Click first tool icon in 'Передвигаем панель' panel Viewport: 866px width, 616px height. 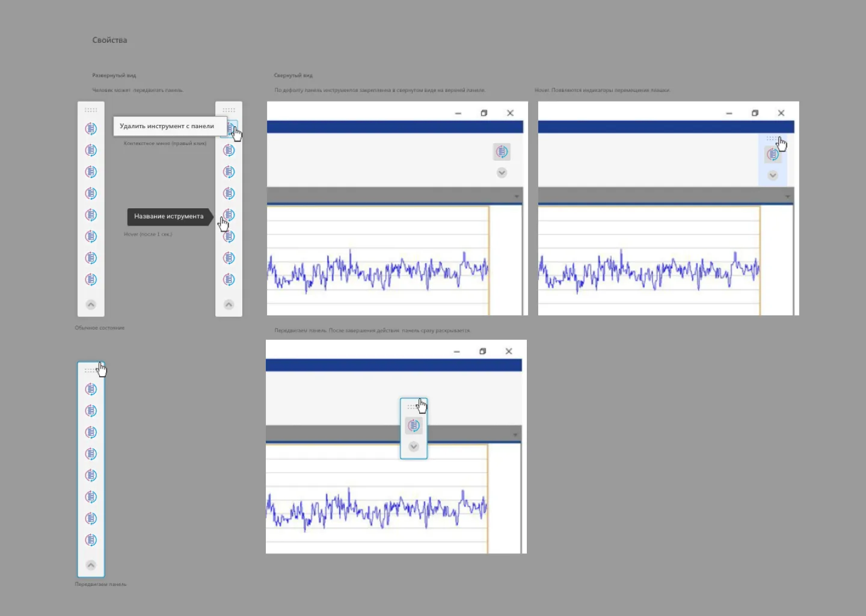91,389
